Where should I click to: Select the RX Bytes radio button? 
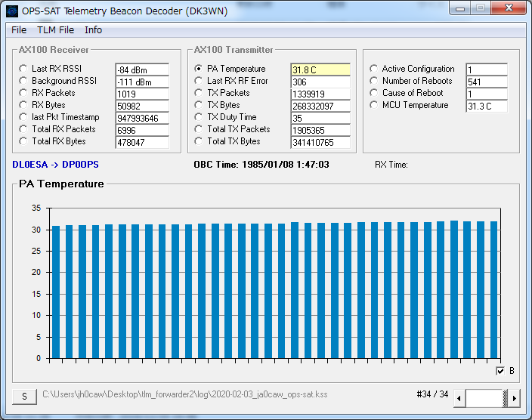pos(23,105)
